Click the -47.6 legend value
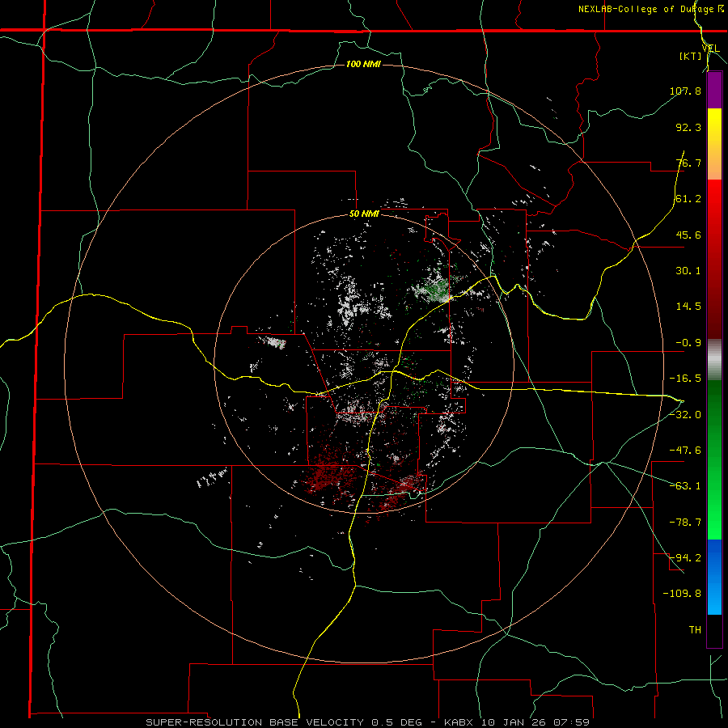Viewport: 728px width, 728px height. point(685,451)
